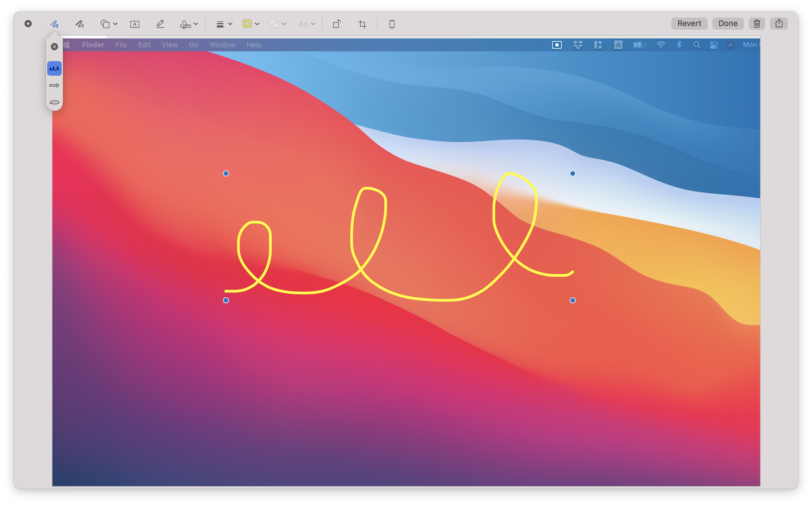Open the Shapes tool menu

[x=109, y=24]
